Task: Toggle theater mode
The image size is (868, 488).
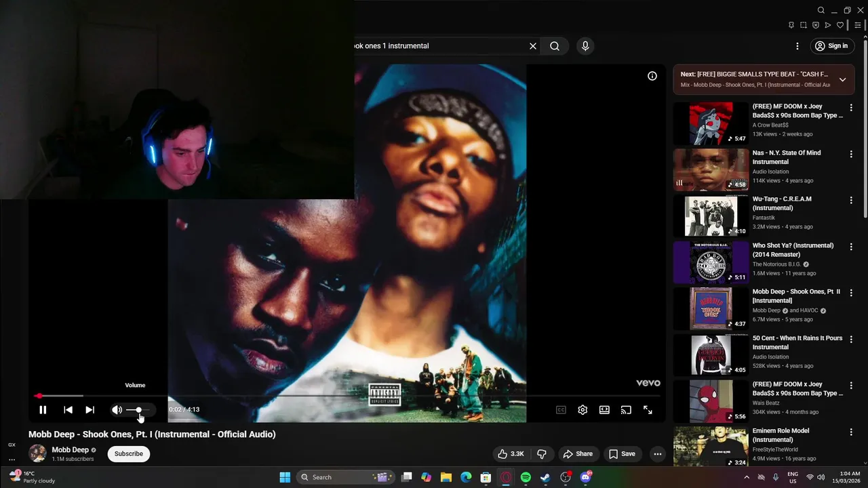Action: click(604, 409)
